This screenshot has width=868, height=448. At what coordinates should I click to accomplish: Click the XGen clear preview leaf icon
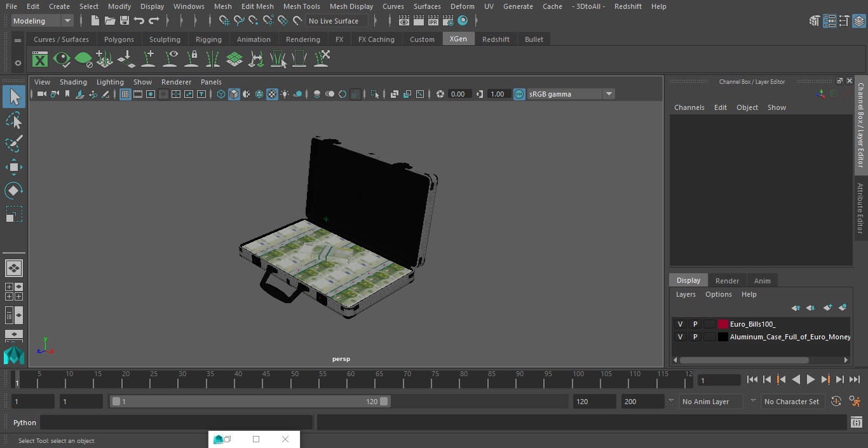tap(83, 60)
